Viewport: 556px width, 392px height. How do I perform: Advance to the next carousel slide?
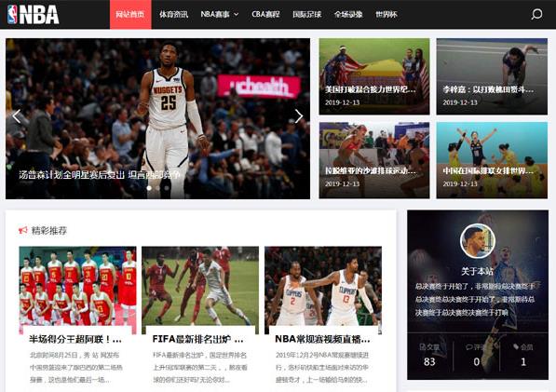[x=299, y=116]
